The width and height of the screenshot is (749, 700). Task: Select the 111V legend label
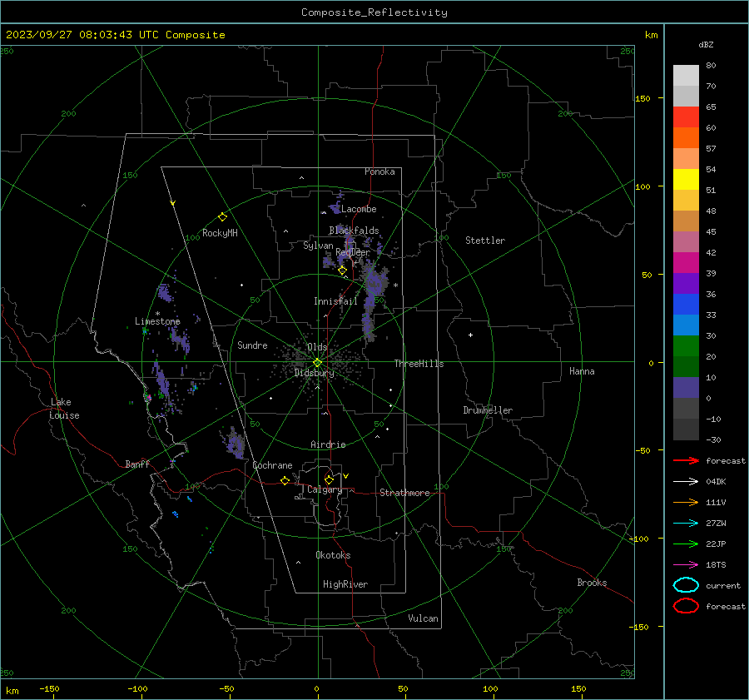click(716, 502)
